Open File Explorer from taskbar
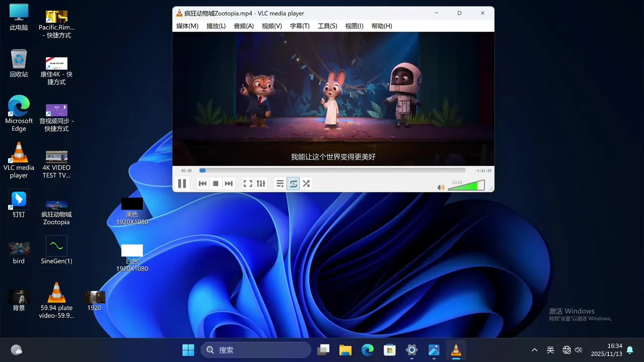Viewport: 644px width, 362px height. pos(345,350)
